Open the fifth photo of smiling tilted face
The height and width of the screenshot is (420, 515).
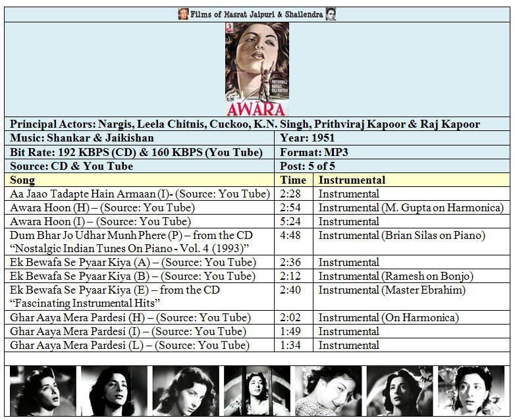pyautogui.click(x=329, y=391)
